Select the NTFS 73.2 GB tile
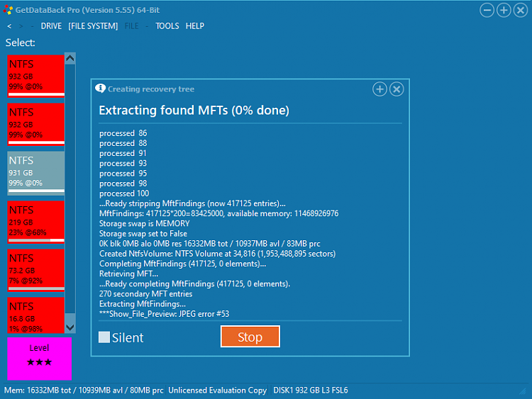Image resolution: width=532 pixels, height=399 pixels. [x=36, y=270]
